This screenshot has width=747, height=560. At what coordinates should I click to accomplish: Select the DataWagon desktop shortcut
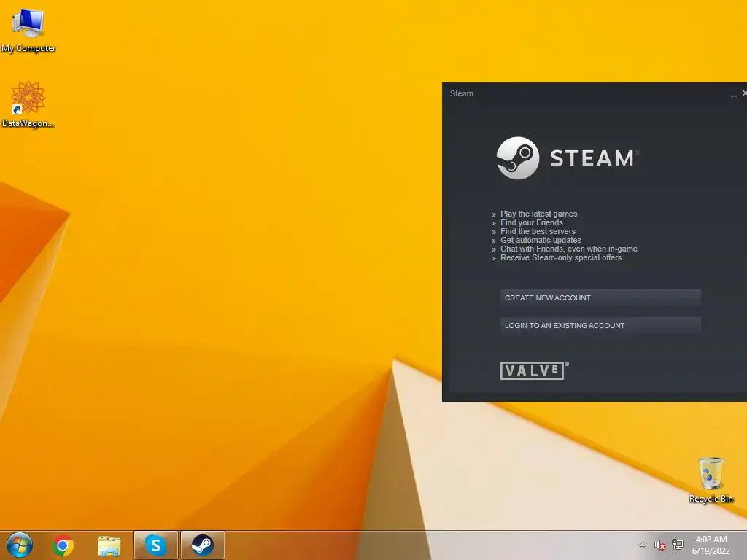click(x=28, y=104)
